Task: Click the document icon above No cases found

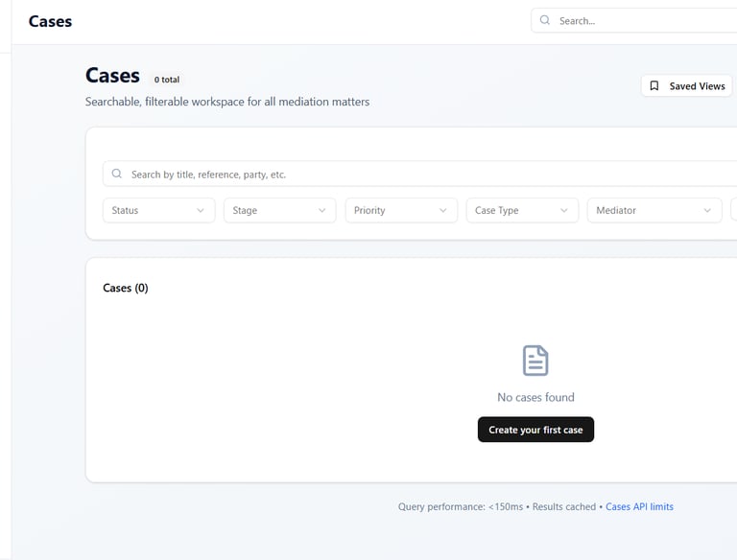Action: [535, 361]
